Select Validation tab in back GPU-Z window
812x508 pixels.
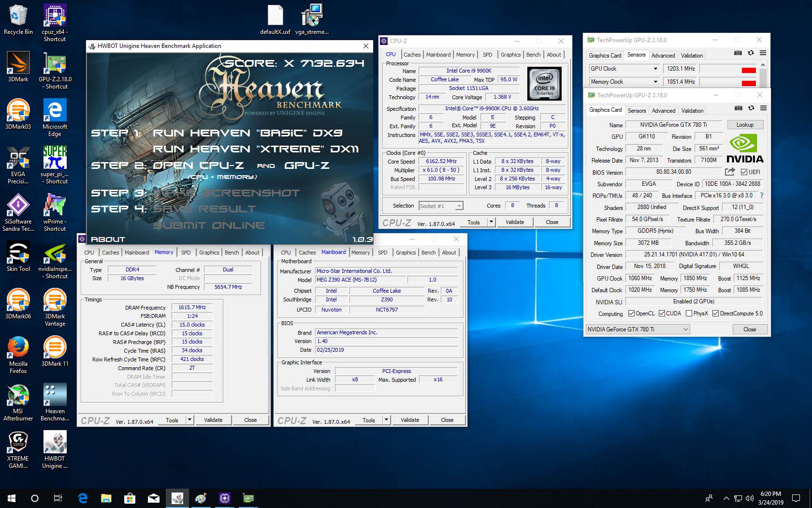[692, 56]
